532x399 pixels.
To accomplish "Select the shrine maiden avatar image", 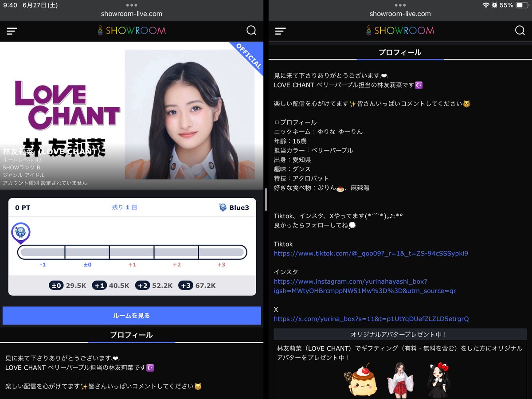I will pyautogui.click(x=400, y=380).
